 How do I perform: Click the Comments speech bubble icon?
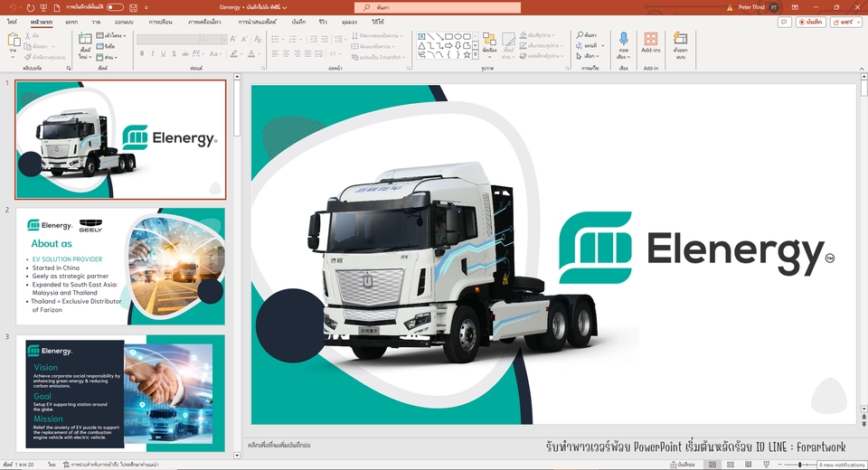[784, 22]
